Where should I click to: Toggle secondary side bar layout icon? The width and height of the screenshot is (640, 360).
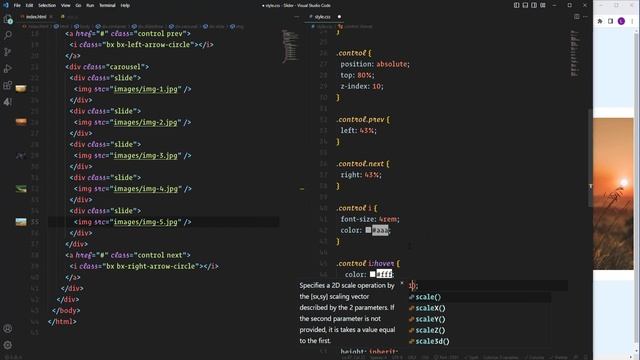click(534, 5)
